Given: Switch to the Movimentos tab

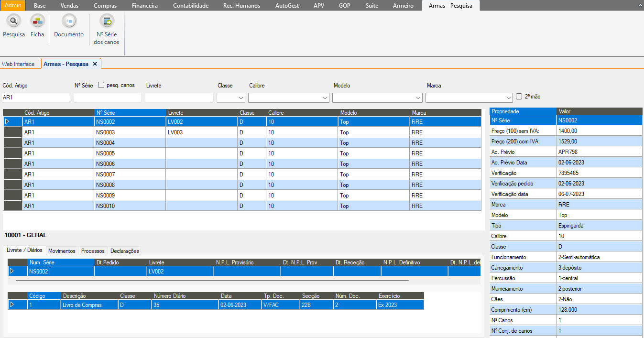Looking at the screenshot, I should pos(62,251).
